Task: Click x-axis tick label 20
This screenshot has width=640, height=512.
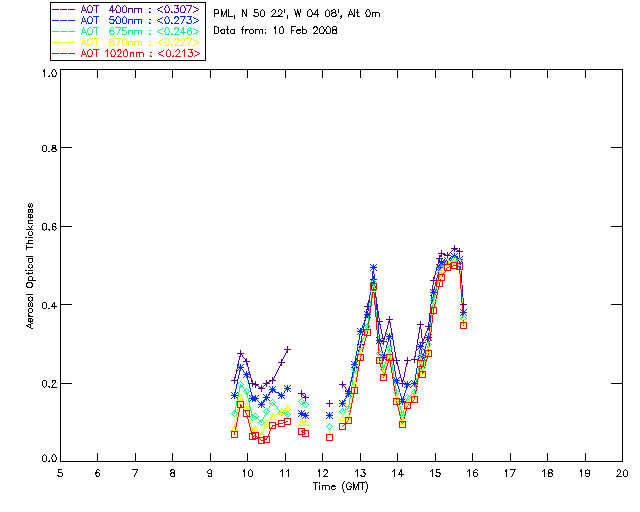Action: pos(622,473)
